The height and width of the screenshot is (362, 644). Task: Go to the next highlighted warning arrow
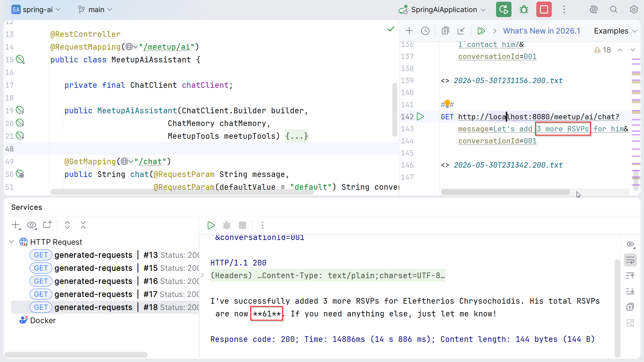click(x=633, y=50)
